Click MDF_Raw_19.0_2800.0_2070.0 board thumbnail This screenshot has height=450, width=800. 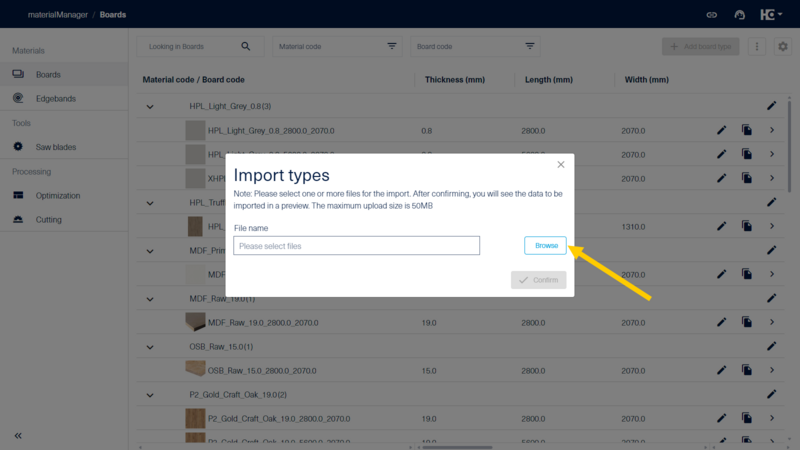pos(195,322)
